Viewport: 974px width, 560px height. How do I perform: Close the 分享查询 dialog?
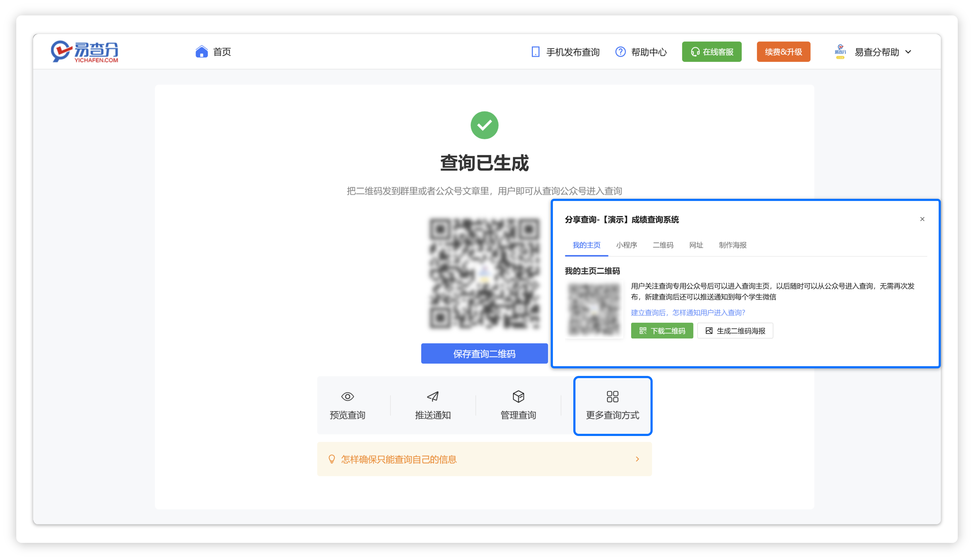coord(922,219)
